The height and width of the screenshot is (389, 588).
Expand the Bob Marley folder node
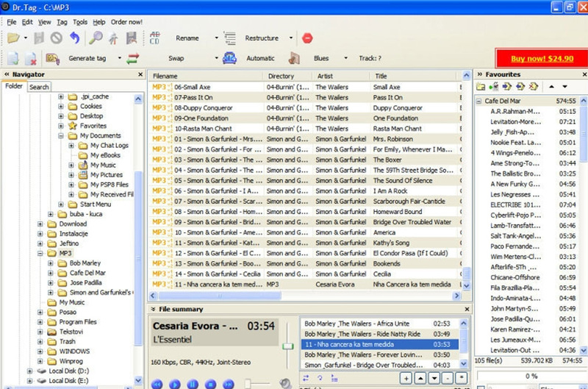tap(51, 263)
